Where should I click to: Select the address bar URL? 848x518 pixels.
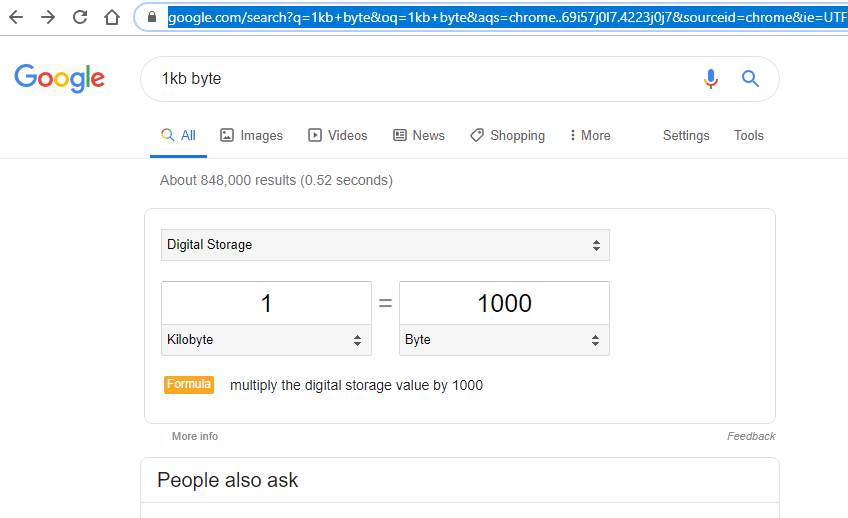click(507, 17)
